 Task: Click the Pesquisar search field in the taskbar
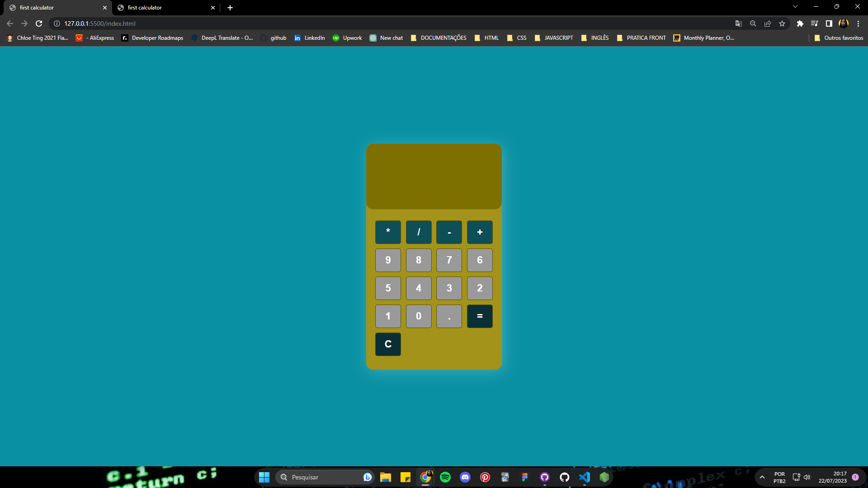point(325,477)
